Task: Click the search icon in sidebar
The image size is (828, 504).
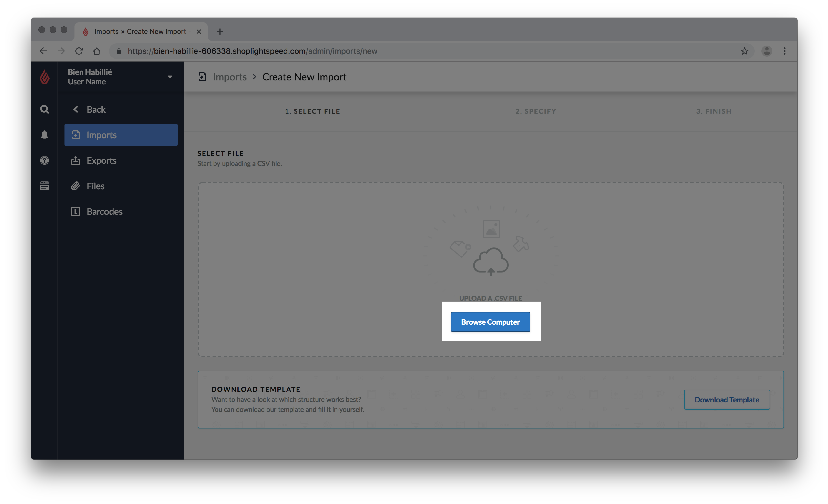Action: [x=44, y=109]
